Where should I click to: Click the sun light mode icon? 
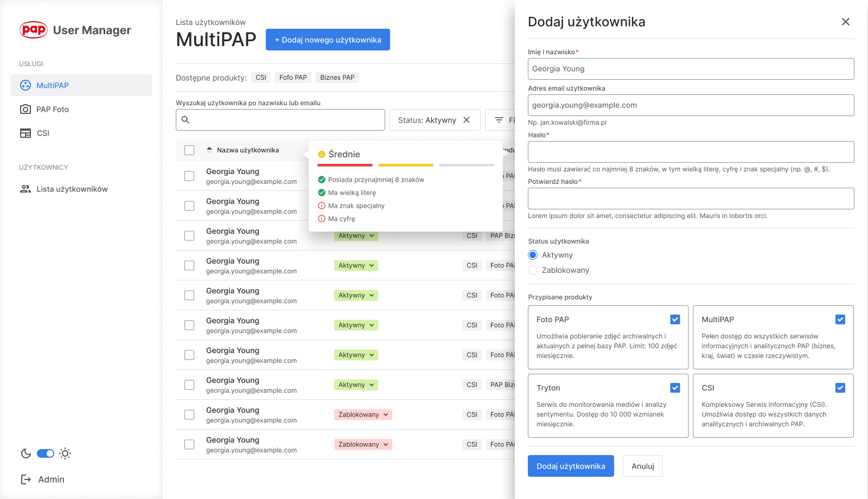tap(65, 453)
